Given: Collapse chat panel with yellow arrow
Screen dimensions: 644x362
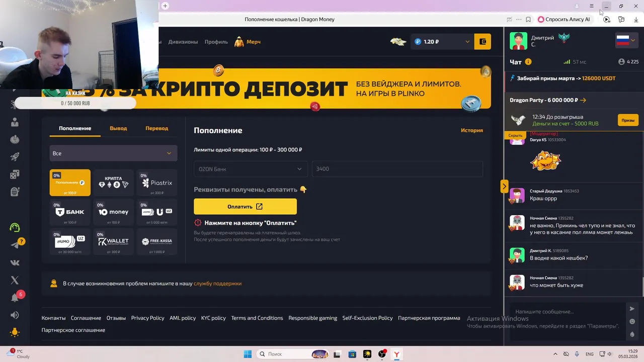Looking at the screenshot, I should [504, 186].
